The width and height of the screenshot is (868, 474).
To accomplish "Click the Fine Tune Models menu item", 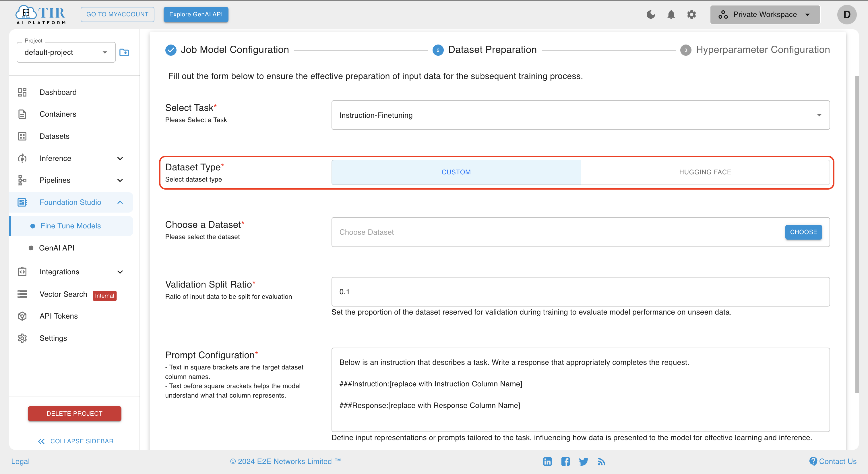I will coord(71,225).
